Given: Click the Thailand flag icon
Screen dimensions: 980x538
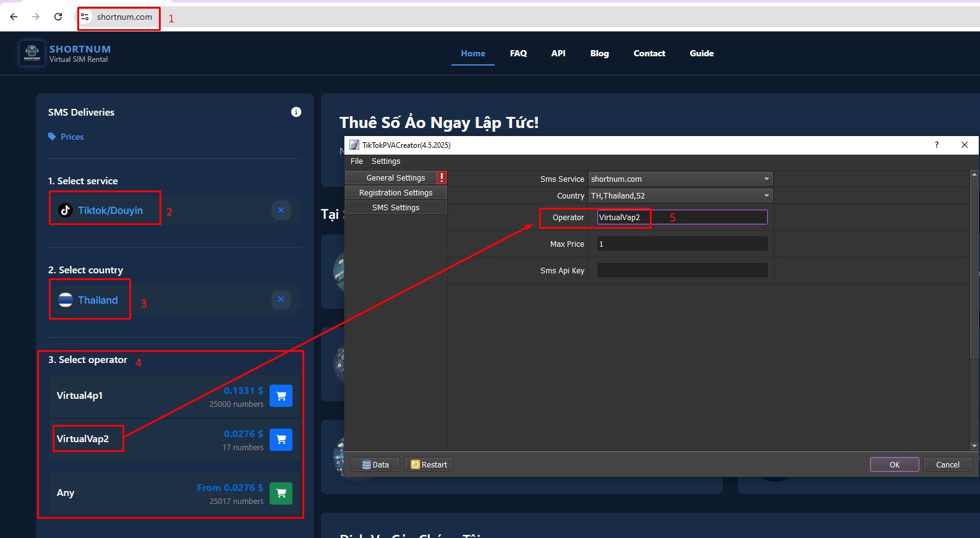Looking at the screenshot, I should [x=66, y=300].
